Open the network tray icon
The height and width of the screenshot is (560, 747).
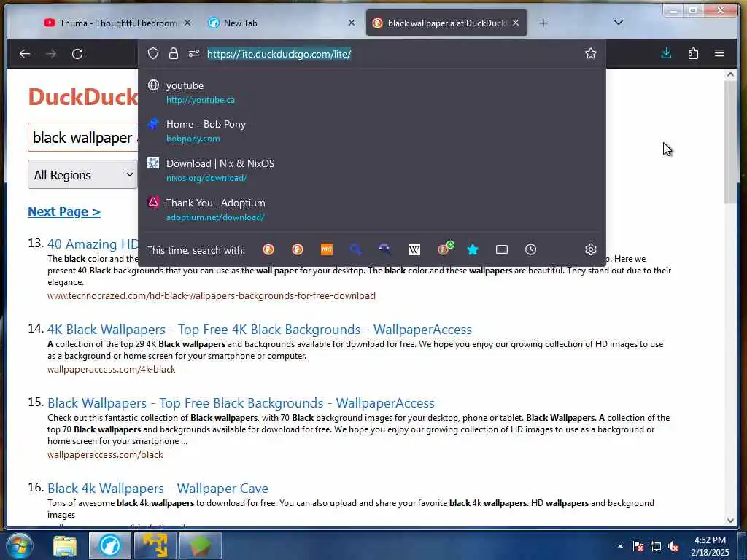pyautogui.click(x=656, y=546)
